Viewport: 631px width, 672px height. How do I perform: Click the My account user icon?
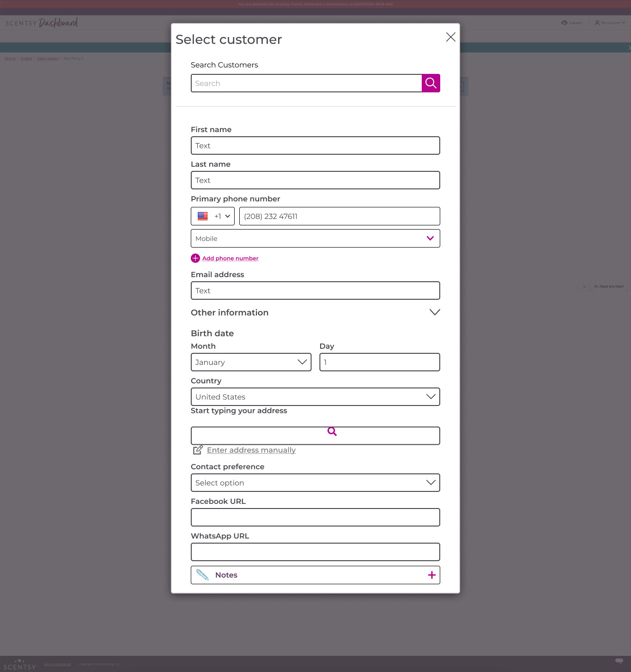(597, 23)
